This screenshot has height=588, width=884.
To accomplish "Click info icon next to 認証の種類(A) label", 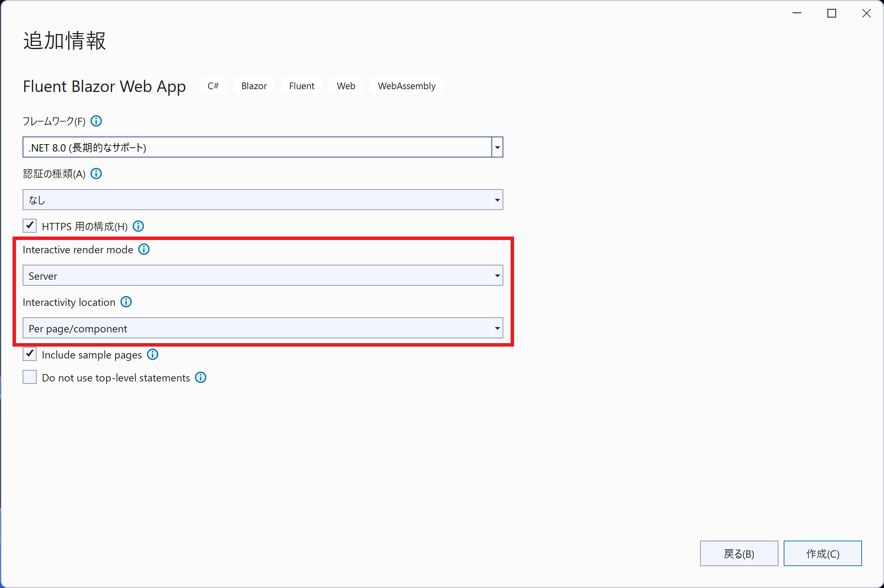I will (96, 173).
